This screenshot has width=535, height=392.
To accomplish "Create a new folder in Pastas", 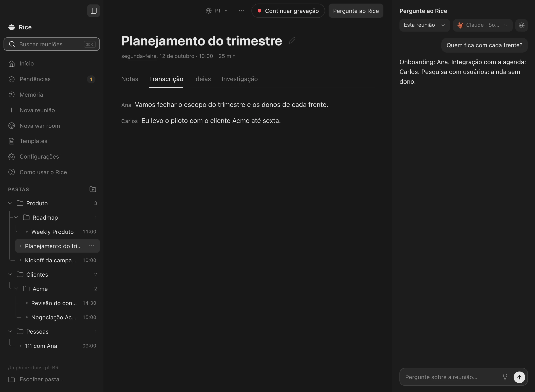I will [93, 189].
